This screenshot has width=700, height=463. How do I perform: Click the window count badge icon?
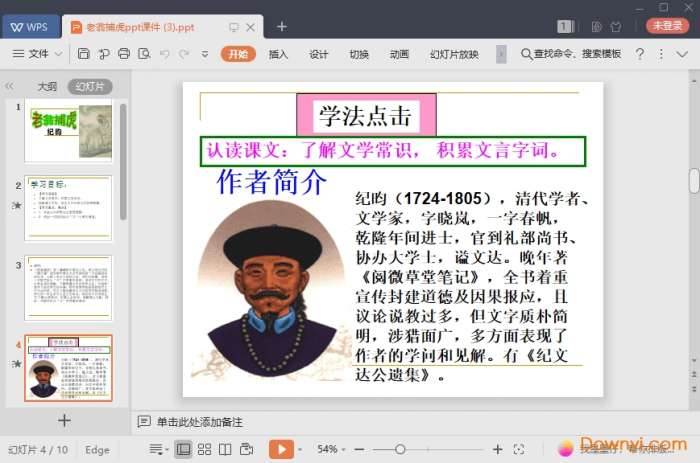pyautogui.click(x=564, y=26)
